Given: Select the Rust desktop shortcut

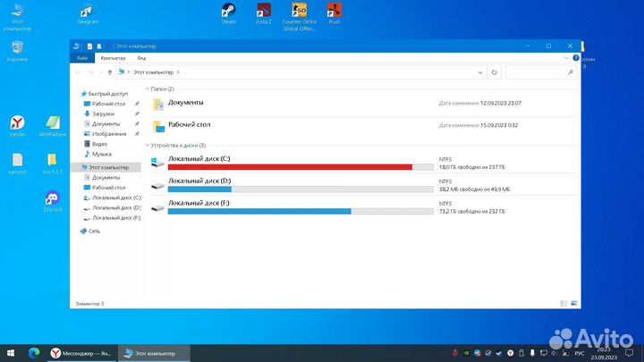Looking at the screenshot, I should pyautogui.click(x=335, y=13).
